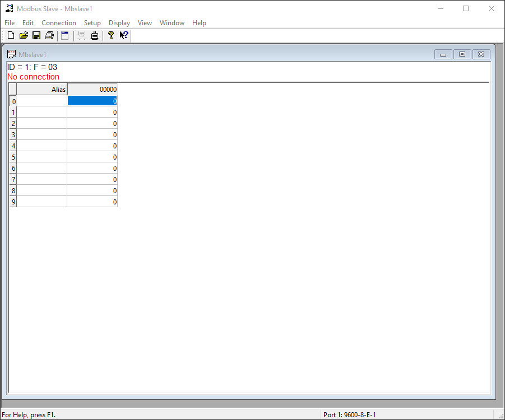
Task: Select the value cell in row 8
Action: tap(92, 190)
